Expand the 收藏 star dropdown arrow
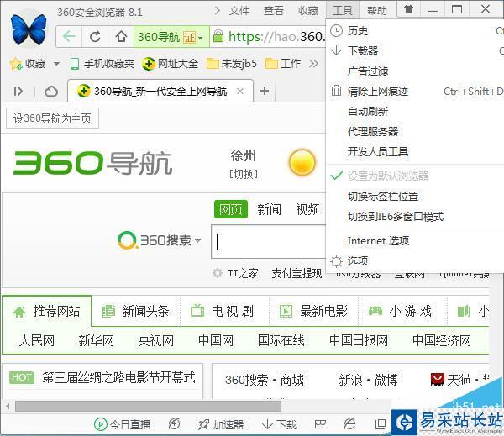This screenshot has height=436, width=504. pos(56,64)
